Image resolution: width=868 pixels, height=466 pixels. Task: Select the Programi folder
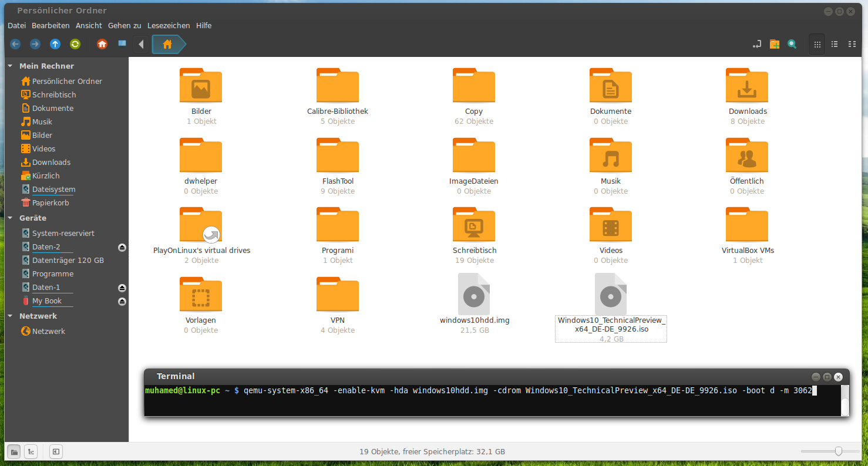click(338, 225)
